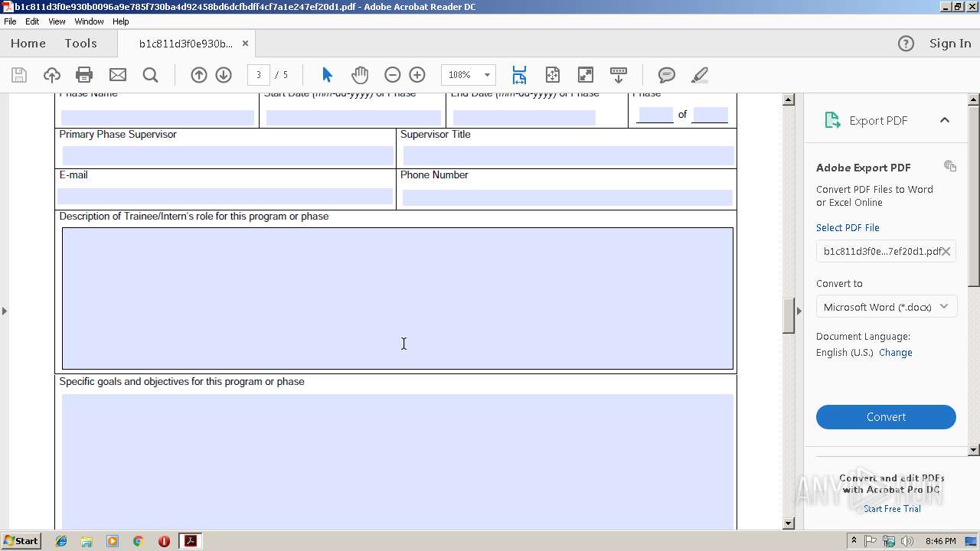
Task: Close the document tab b1c811d3f0e930b
Action: coord(245,44)
